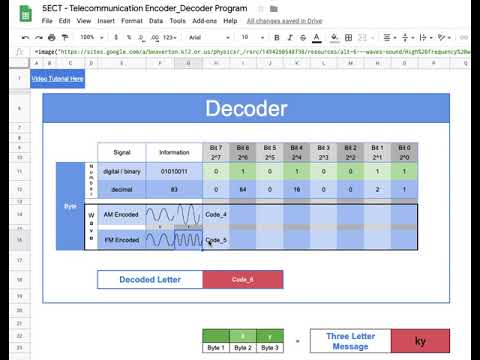
Task: Select the Code_5 cell
Action: (216, 240)
